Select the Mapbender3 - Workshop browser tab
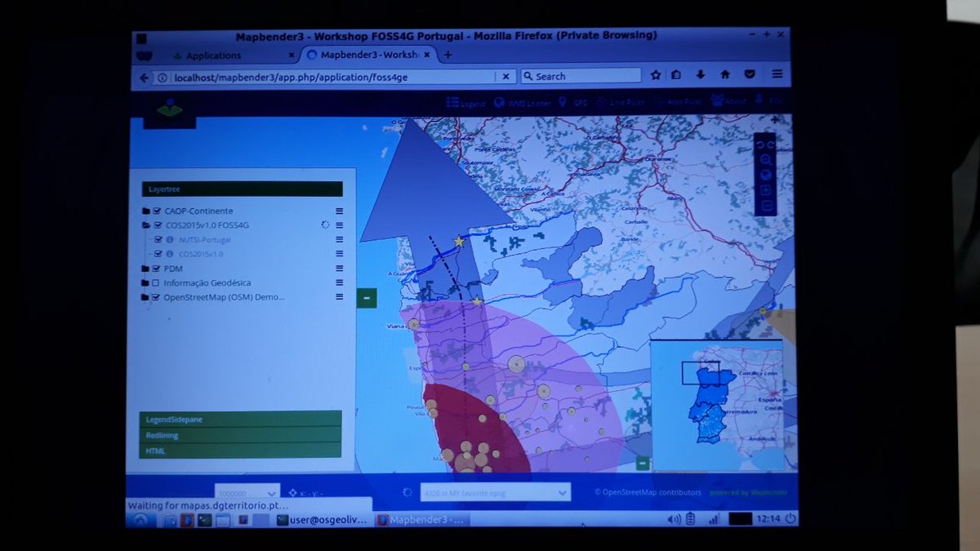Screen dimensions: 980x551 [x=369, y=55]
